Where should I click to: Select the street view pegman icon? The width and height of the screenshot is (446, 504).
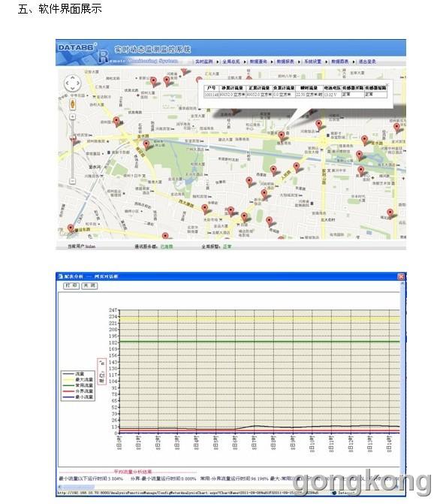(x=73, y=104)
